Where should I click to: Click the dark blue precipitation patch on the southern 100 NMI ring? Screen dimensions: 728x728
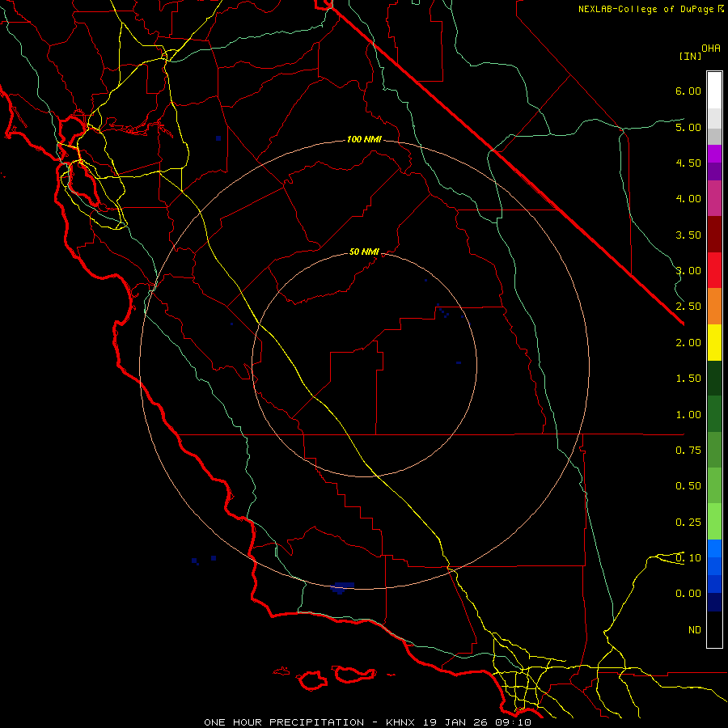tap(343, 587)
